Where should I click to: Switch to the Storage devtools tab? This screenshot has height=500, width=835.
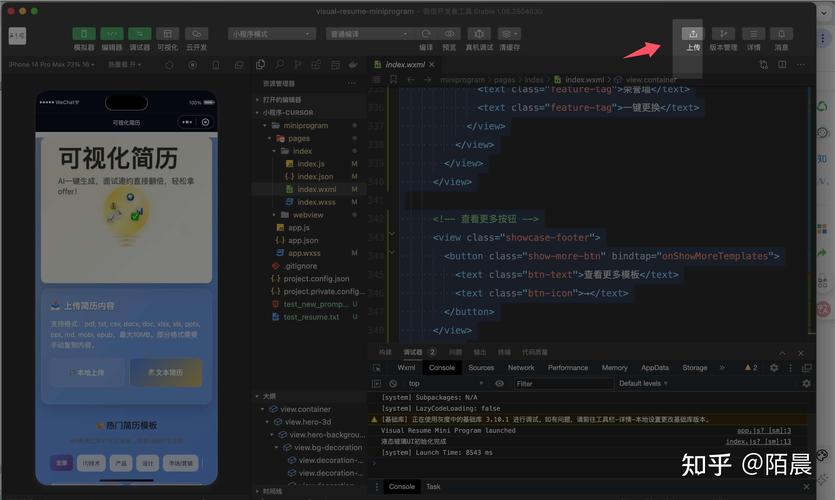pos(694,367)
